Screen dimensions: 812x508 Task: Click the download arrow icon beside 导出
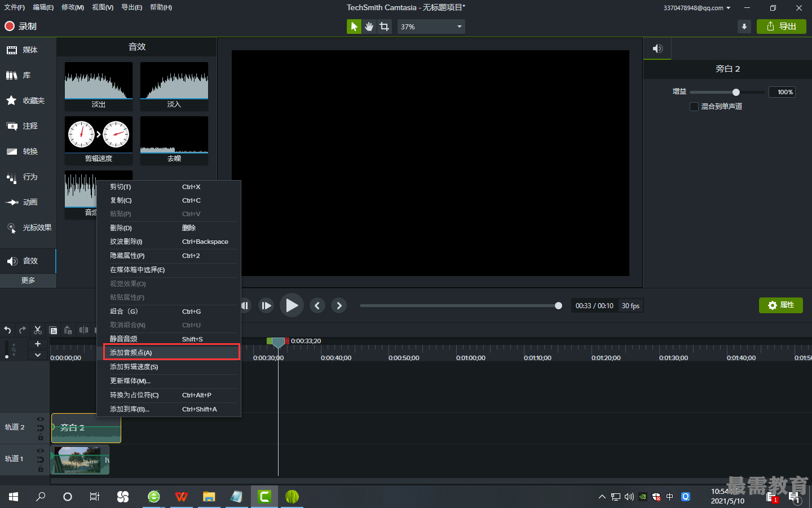pos(744,27)
